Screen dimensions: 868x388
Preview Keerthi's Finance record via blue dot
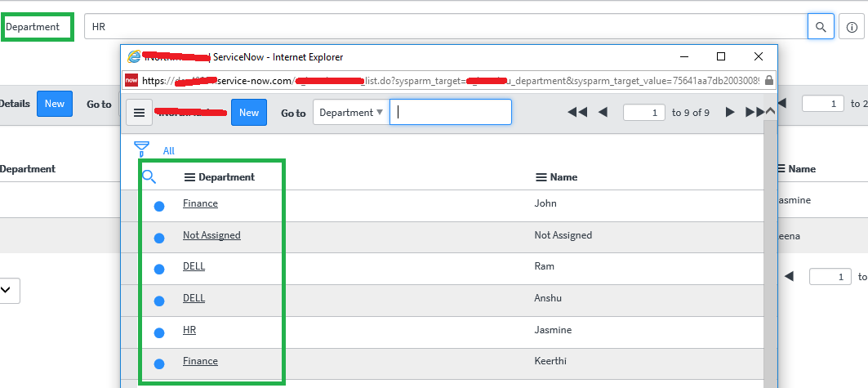[x=159, y=363]
